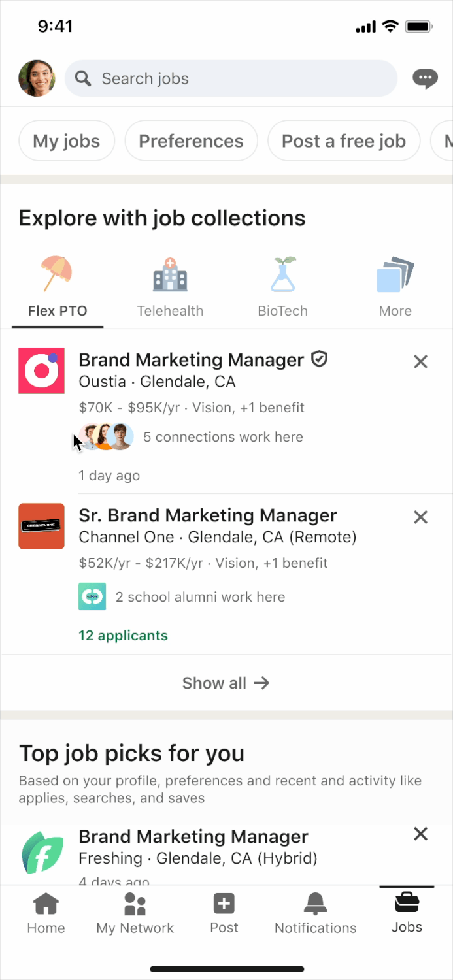Click the Search jobs field

pos(231,79)
